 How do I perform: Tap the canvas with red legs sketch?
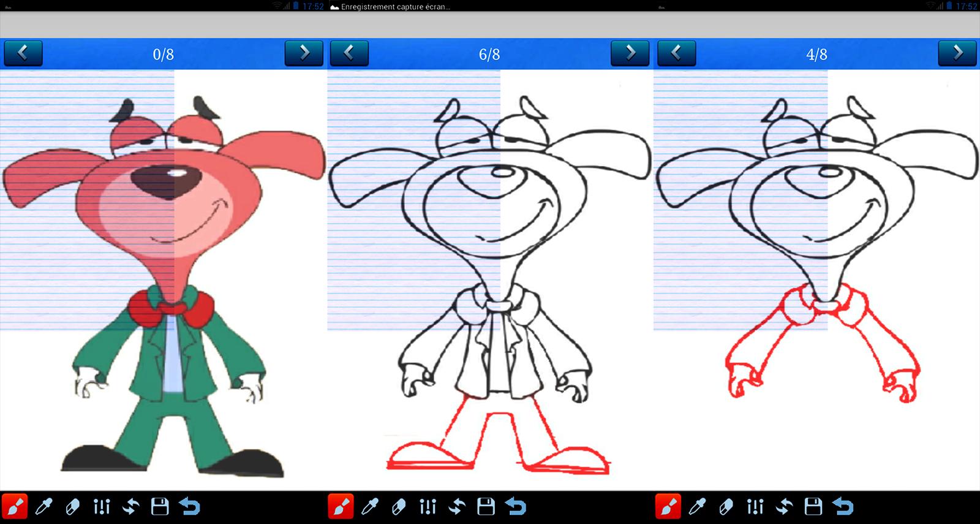point(489,279)
